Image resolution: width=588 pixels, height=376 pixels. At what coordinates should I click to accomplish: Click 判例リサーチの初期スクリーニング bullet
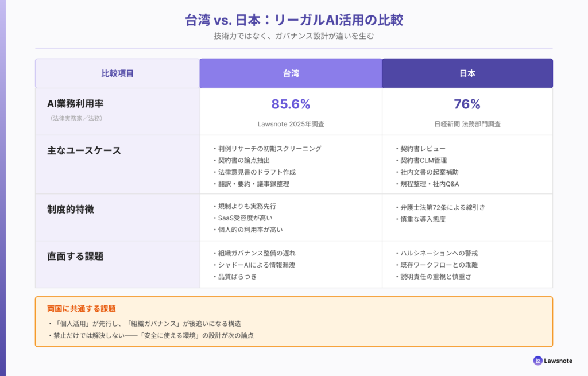pyautogui.click(x=267, y=149)
